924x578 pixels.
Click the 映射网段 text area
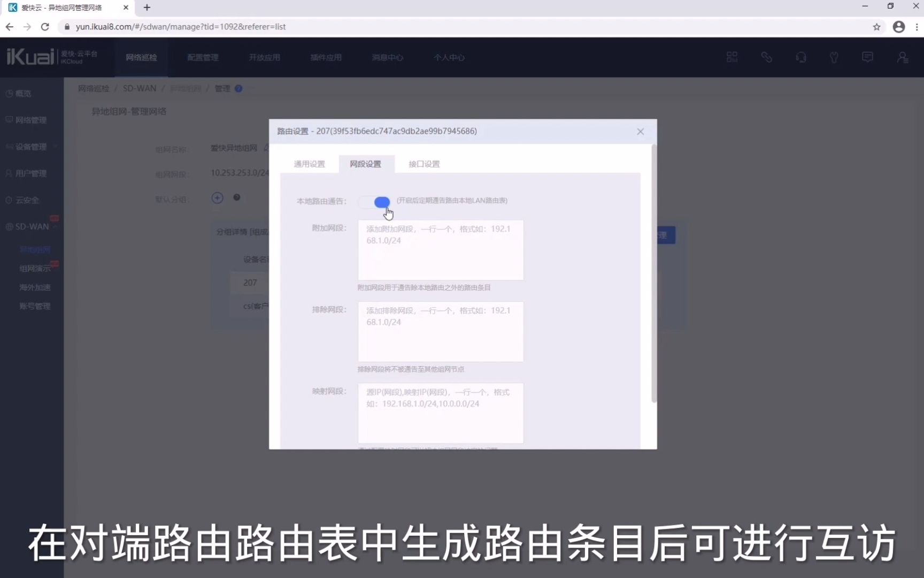coord(441,413)
